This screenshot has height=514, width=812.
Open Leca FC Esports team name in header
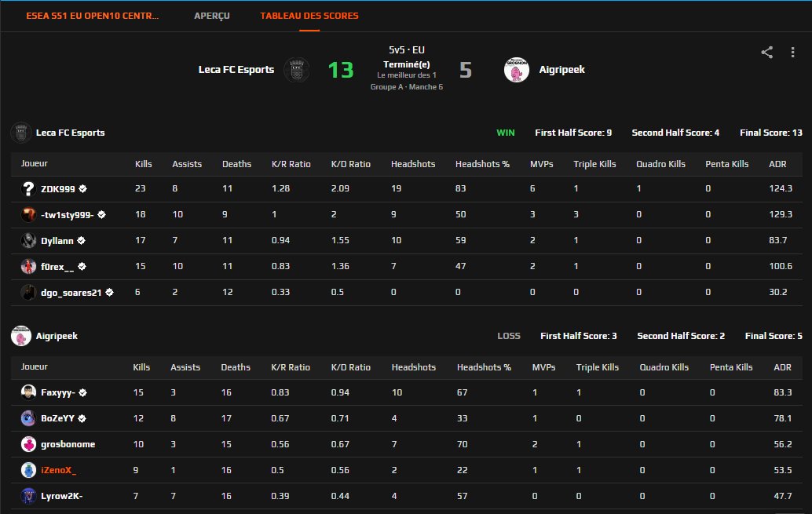[x=236, y=69]
